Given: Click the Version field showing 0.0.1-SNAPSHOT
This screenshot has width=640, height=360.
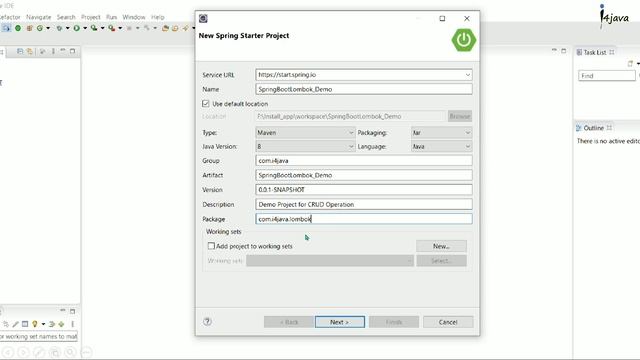Looking at the screenshot, I should click(x=364, y=190).
